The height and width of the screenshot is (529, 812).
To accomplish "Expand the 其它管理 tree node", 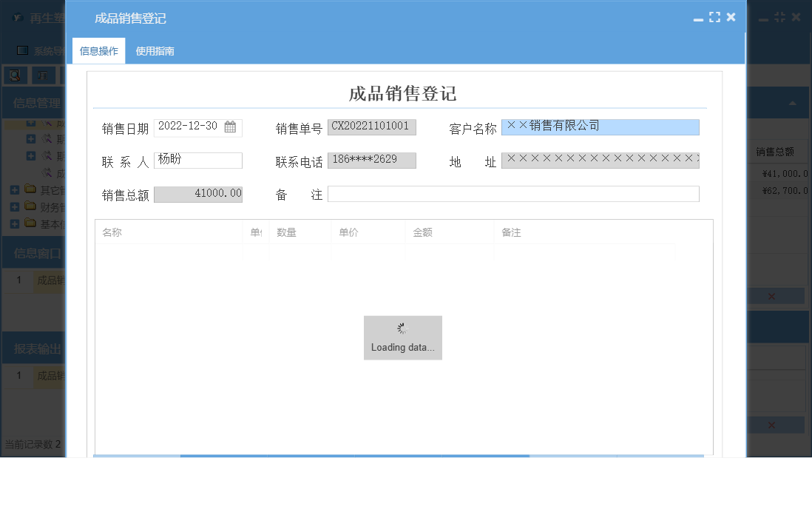I will tap(15, 190).
